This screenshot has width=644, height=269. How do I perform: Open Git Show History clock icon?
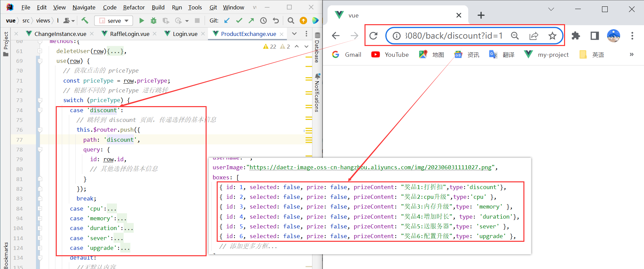(x=263, y=21)
